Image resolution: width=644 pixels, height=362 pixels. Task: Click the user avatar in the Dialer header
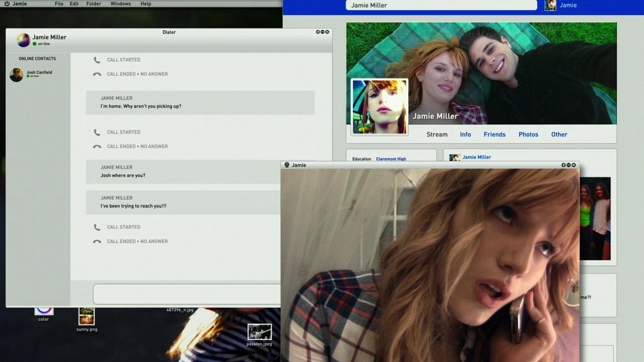point(23,40)
